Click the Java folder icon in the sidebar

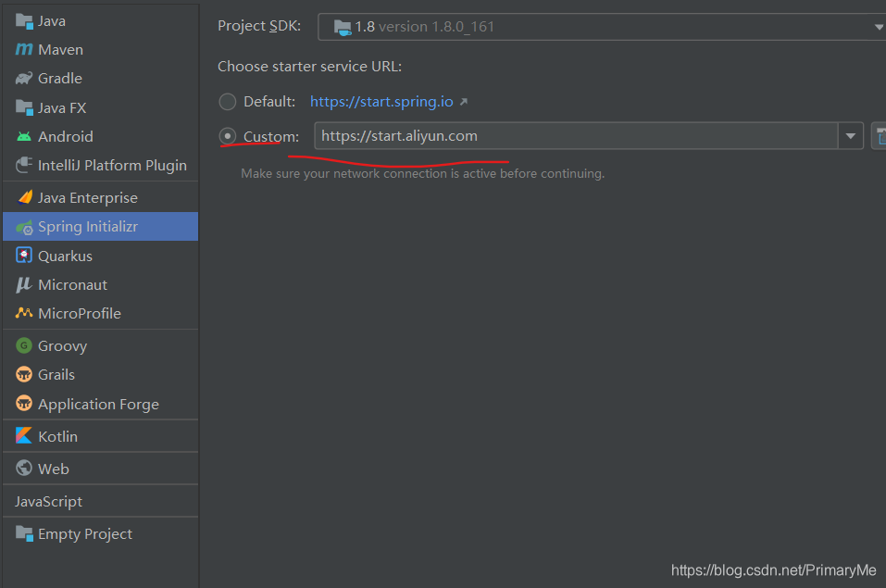(x=24, y=21)
